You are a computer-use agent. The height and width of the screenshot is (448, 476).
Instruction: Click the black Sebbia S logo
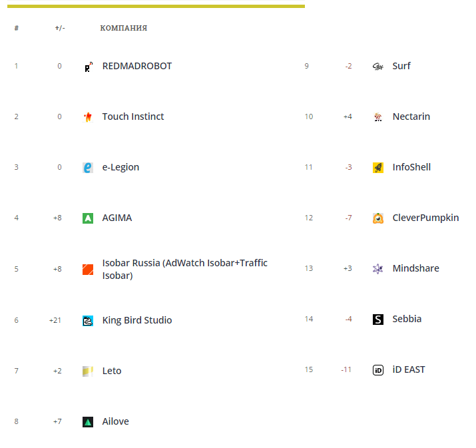coord(378,320)
